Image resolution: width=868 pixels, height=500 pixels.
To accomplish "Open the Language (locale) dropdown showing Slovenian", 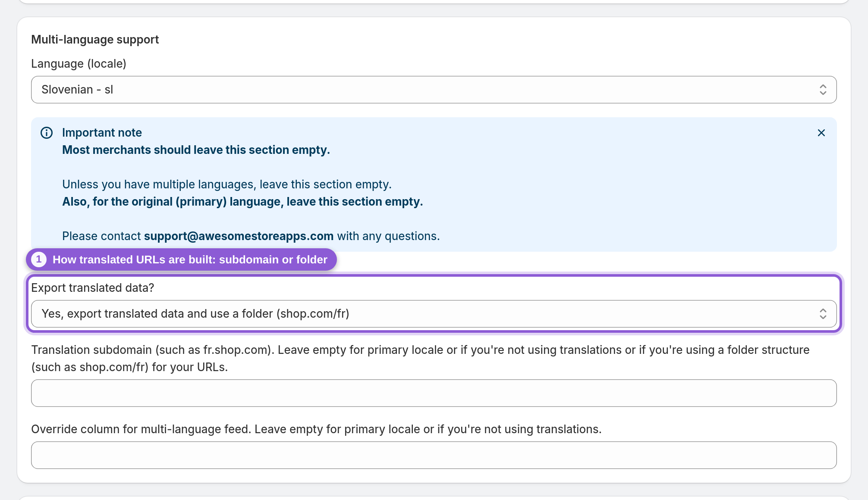I will [434, 90].
